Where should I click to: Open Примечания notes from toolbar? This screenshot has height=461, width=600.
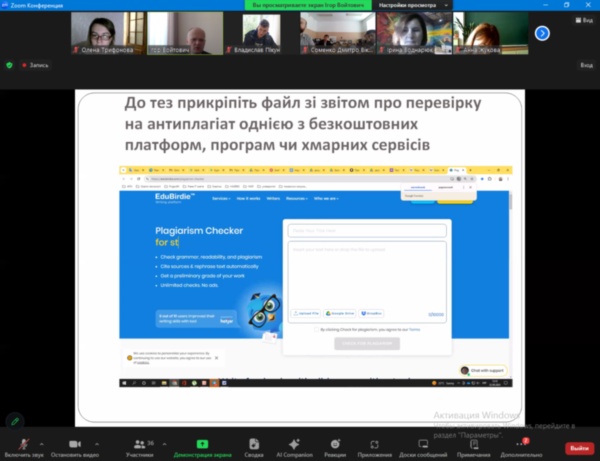click(475, 444)
